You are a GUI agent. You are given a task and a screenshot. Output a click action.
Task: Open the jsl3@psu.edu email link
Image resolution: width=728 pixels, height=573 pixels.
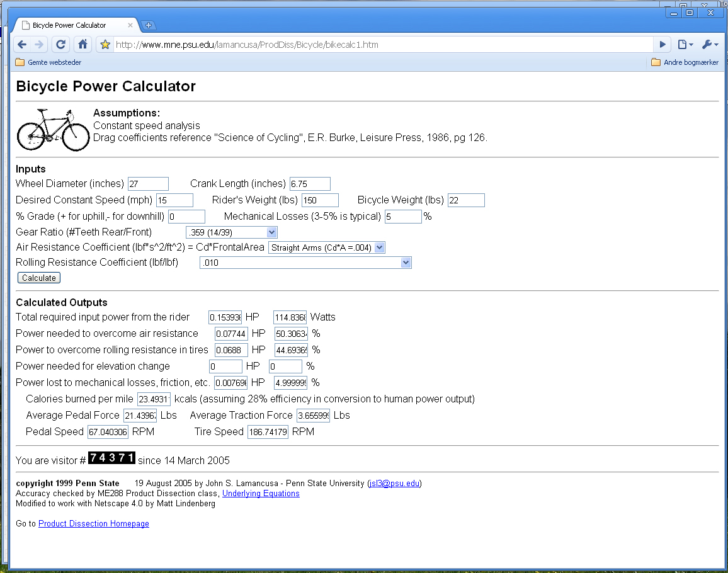[x=394, y=484]
